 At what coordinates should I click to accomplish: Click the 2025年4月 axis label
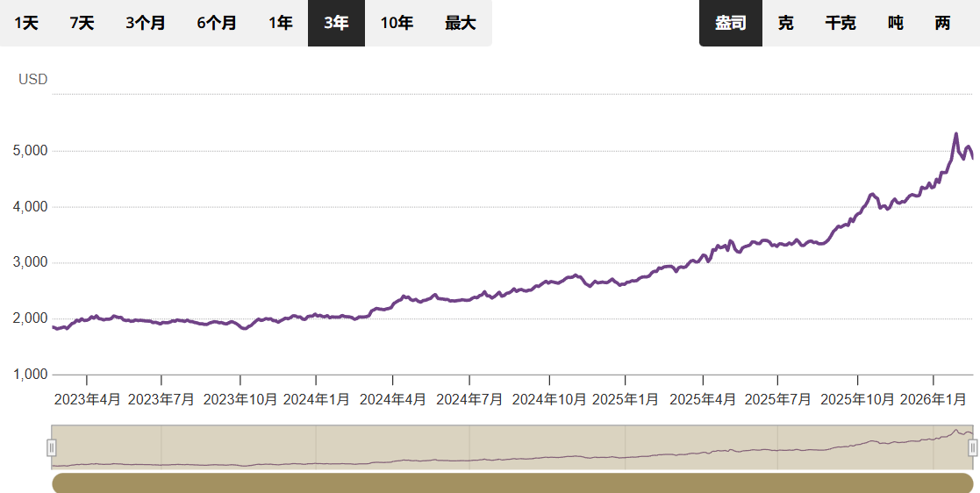click(x=703, y=399)
